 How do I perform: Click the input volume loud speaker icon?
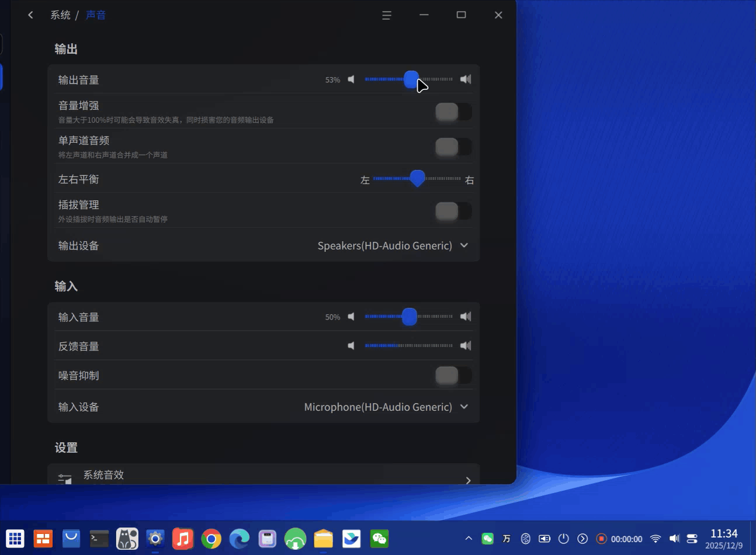[466, 317]
